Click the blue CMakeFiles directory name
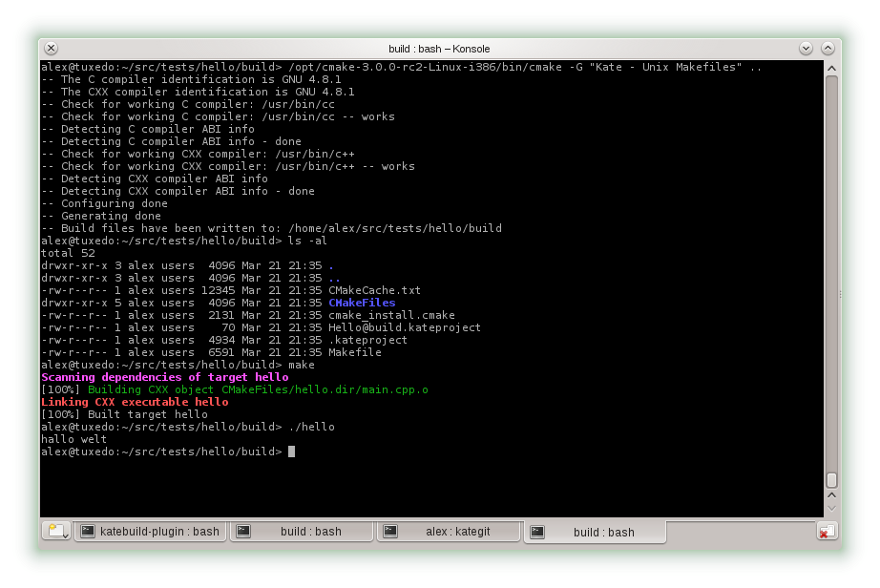This screenshot has height=588, width=880. [362, 303]
